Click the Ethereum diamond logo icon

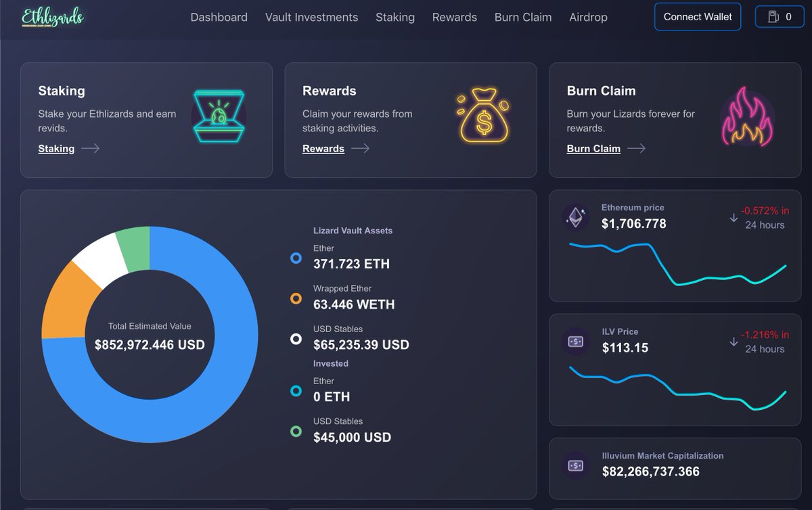click(x=576, y=217)
